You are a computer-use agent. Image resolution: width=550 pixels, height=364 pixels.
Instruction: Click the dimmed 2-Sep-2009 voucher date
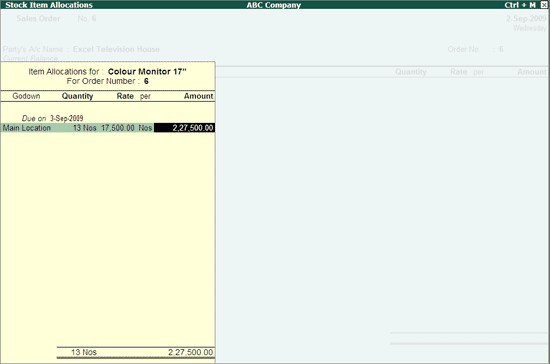tap(526, 19)
